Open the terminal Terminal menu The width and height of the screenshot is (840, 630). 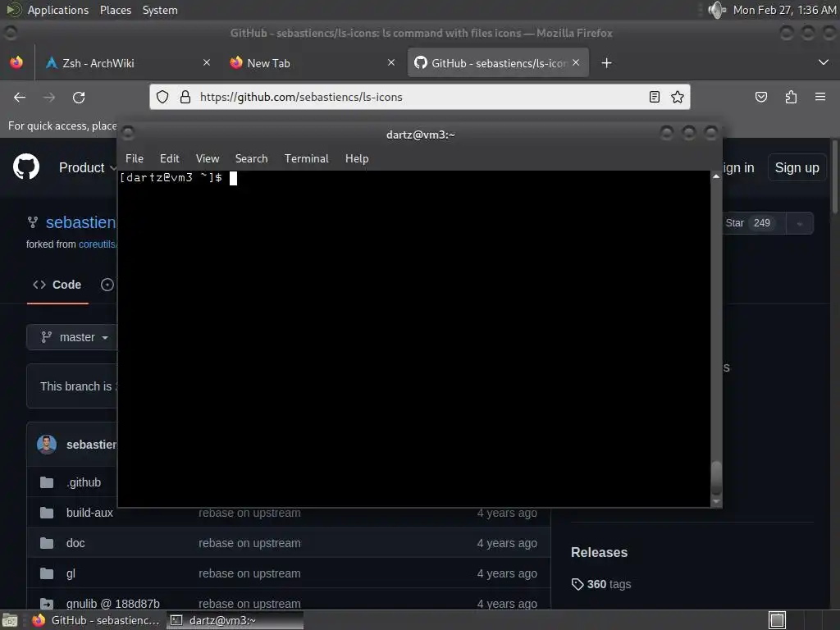point(307,158)
